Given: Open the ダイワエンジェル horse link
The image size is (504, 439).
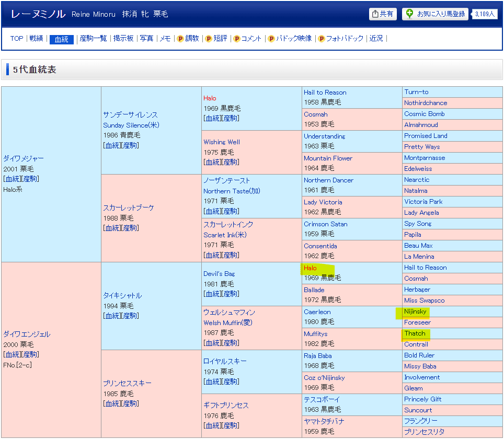Looking at the screenshot, I should (x=27, y=334).
